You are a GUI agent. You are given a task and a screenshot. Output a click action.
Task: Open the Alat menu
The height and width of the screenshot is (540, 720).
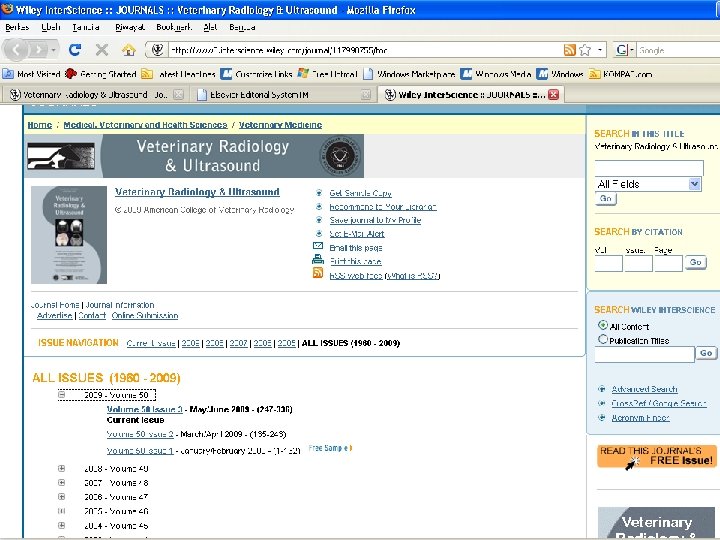[x=210, y=27]
